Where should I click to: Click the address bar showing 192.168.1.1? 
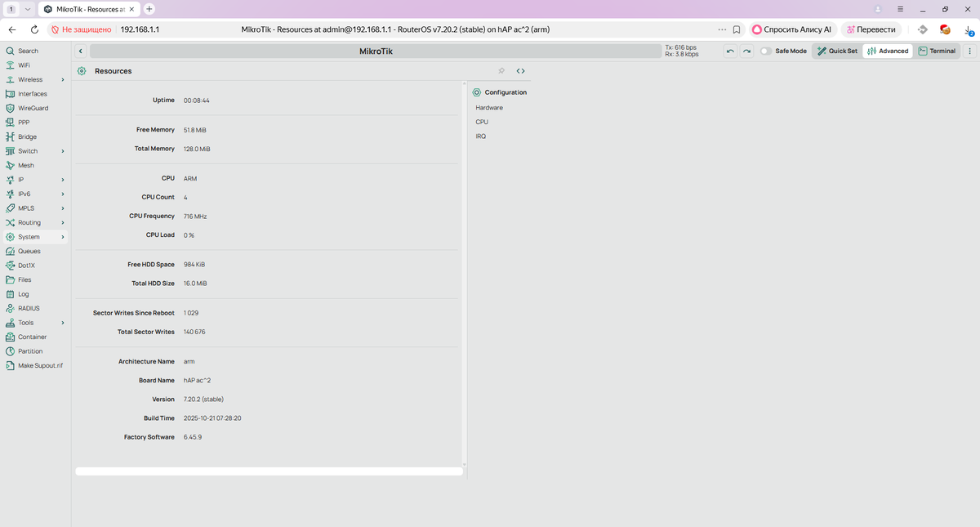[x=140, y=29]
